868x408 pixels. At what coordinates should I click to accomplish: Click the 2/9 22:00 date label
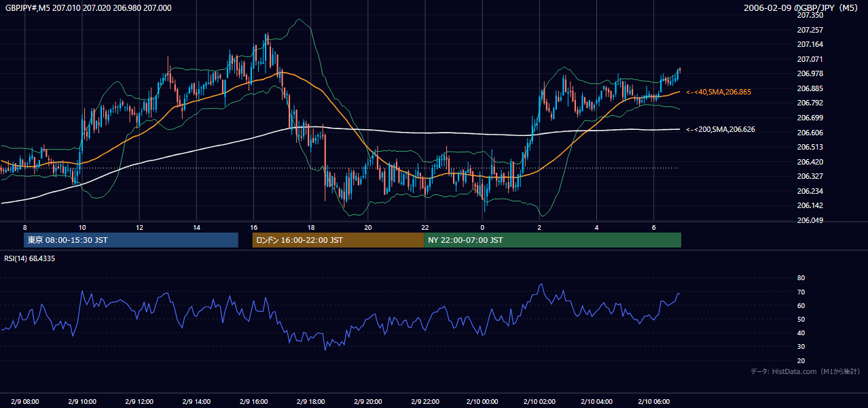coord(425,401)
